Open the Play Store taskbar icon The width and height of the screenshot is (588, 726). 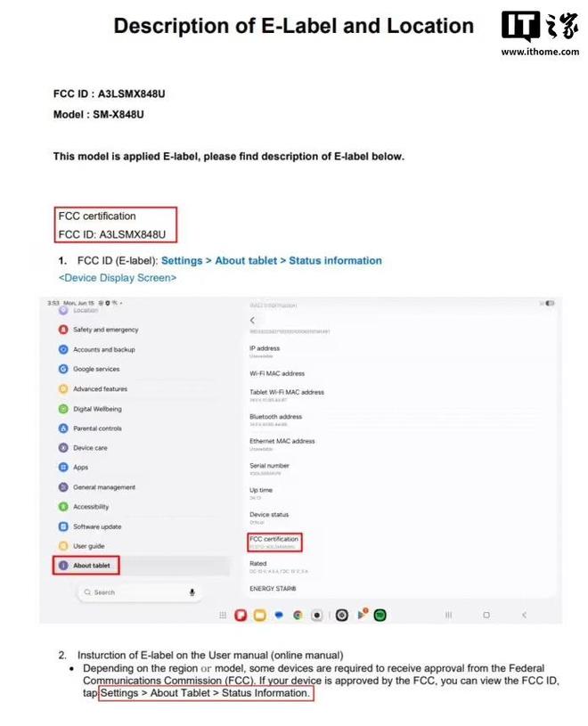363,614
